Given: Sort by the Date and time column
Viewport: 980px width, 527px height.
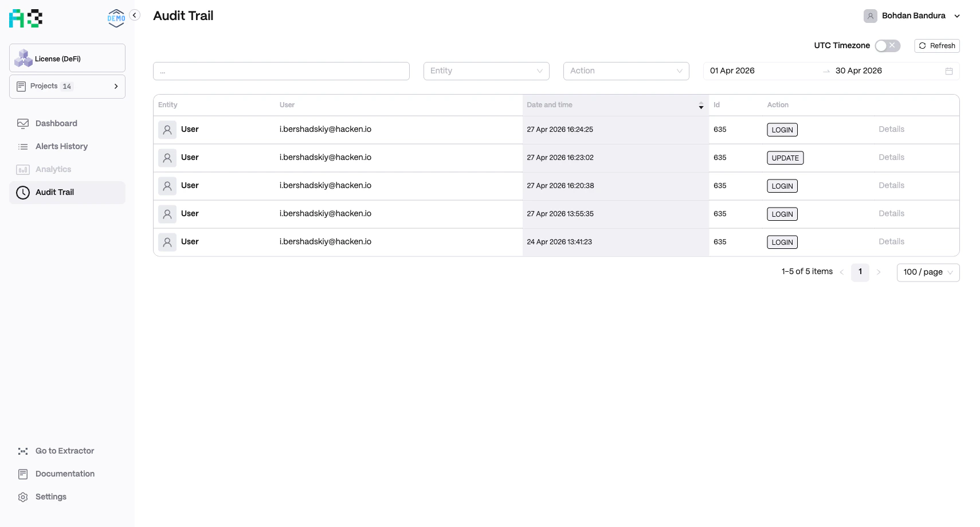Looking at the screenshot, I should tap(616, 105).
